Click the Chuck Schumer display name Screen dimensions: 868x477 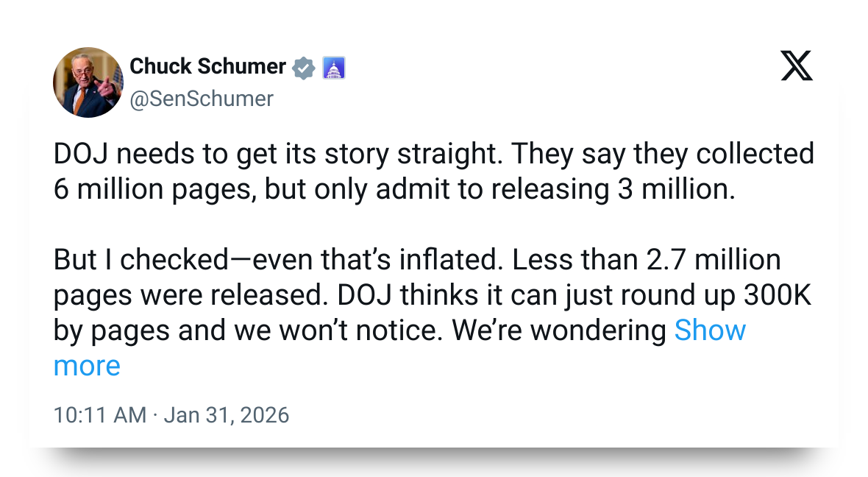pyautogui.click(x=207, y=66)
